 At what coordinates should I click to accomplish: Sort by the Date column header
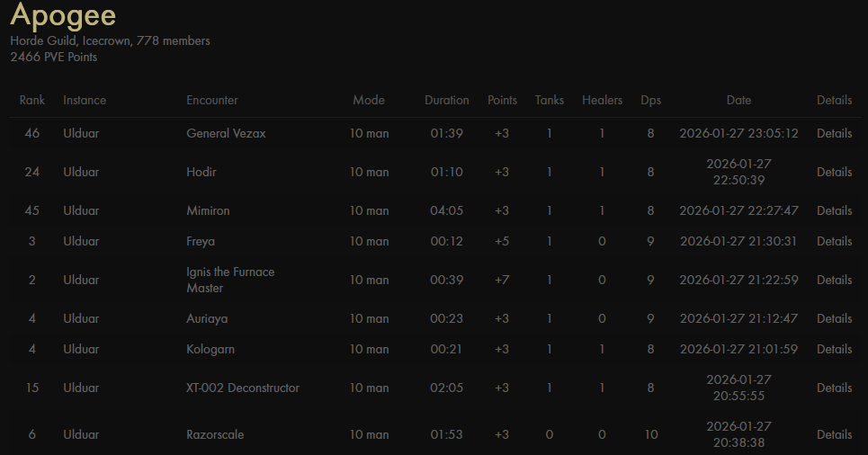click(x=739, y=100)
